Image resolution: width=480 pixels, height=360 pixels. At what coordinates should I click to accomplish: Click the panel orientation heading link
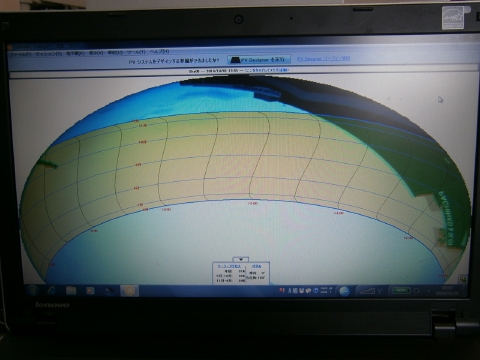[256, 266]
